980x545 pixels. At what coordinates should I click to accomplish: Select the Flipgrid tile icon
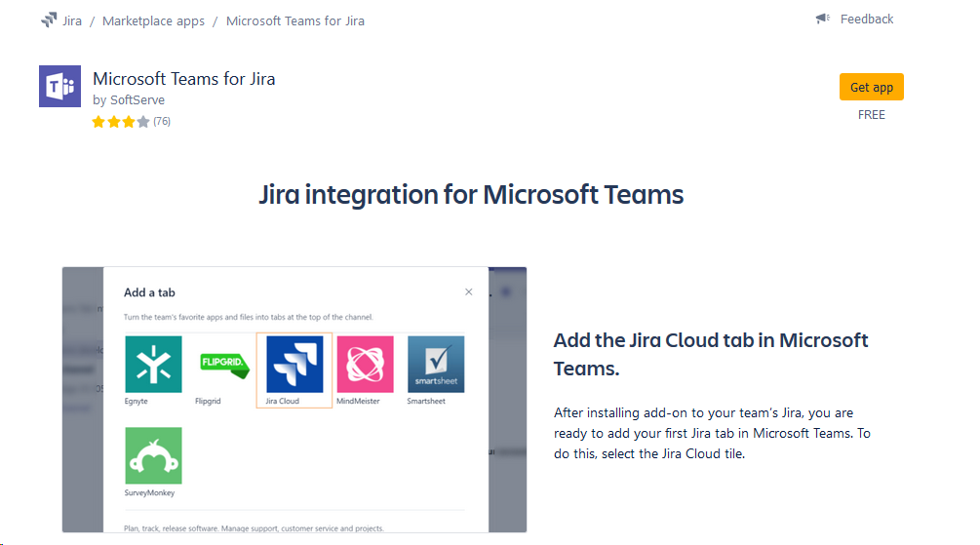[x=224, y=365]
